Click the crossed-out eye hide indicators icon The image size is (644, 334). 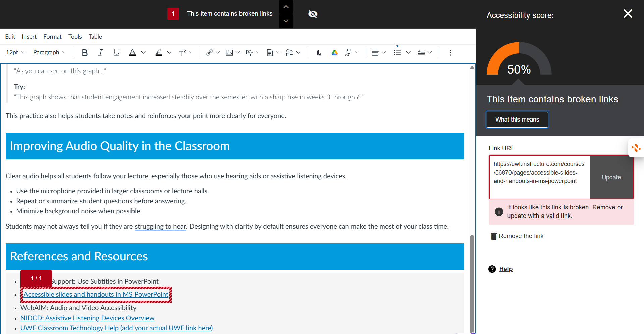tap(313, 14)
